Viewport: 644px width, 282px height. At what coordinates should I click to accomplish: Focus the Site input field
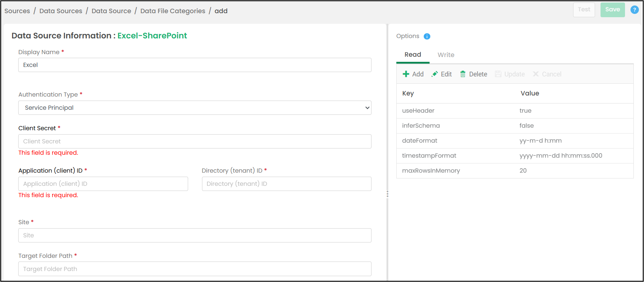pyautogui.click(x=195, y=236)
